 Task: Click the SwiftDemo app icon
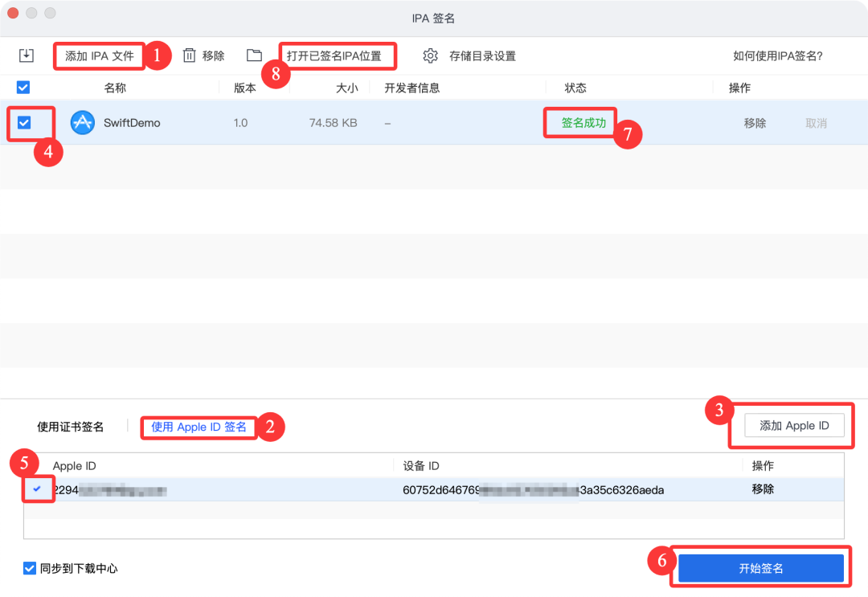click(82, 123)
